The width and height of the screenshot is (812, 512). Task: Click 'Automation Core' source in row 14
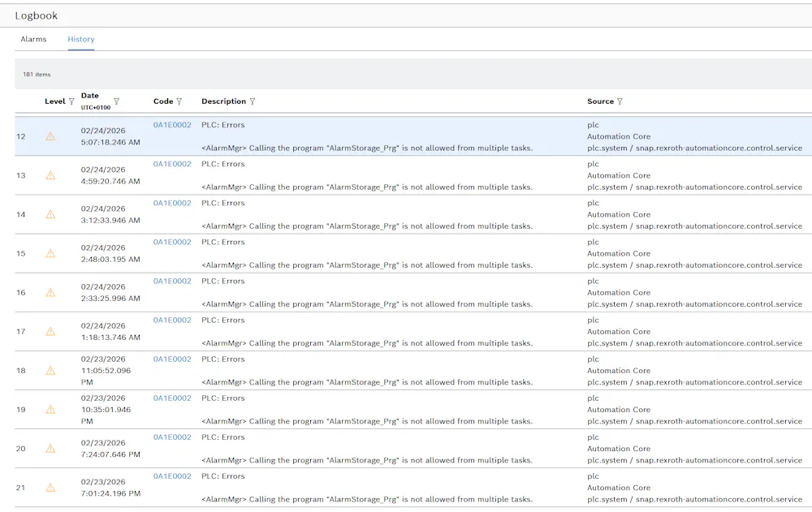click(619, 214)
